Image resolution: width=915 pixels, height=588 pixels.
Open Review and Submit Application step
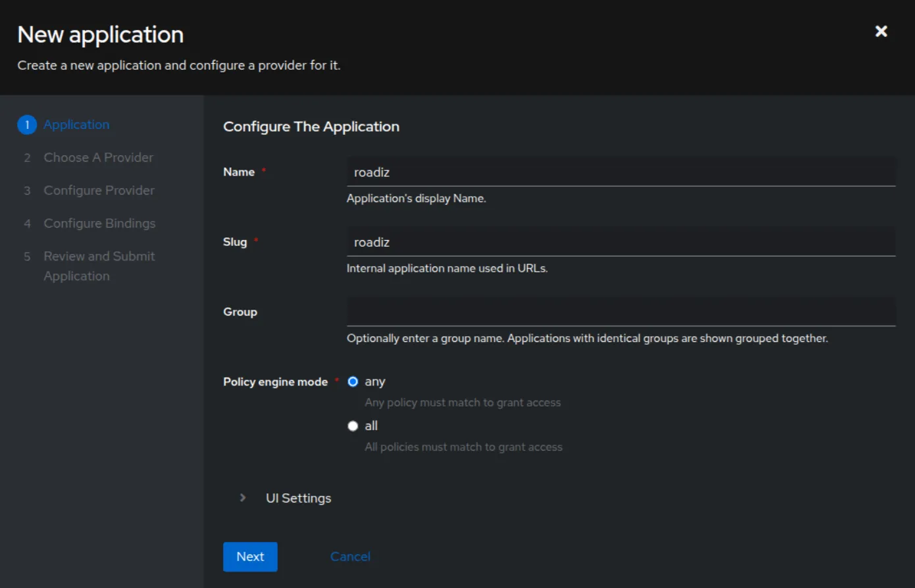[x=99, y=266]
